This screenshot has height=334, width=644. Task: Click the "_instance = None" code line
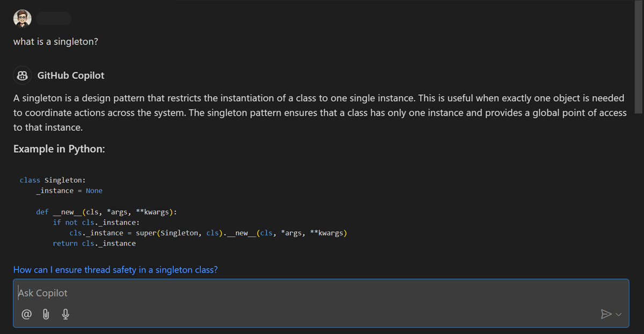(x=69, y=191)
